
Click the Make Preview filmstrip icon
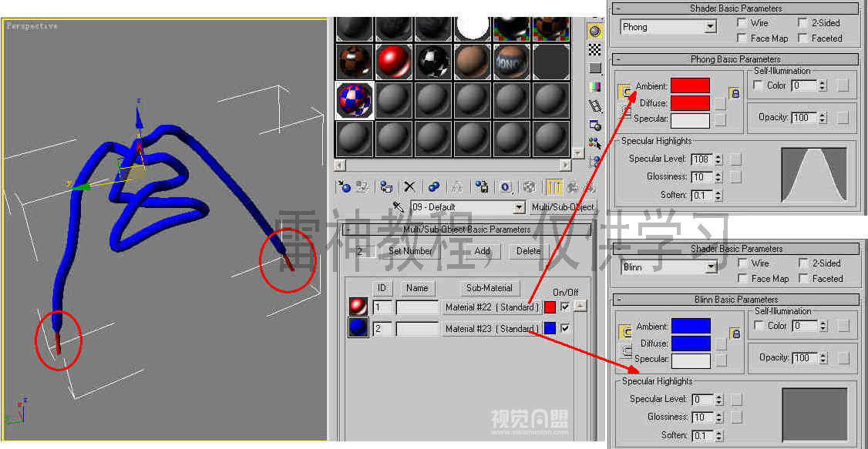pos(594,106)
